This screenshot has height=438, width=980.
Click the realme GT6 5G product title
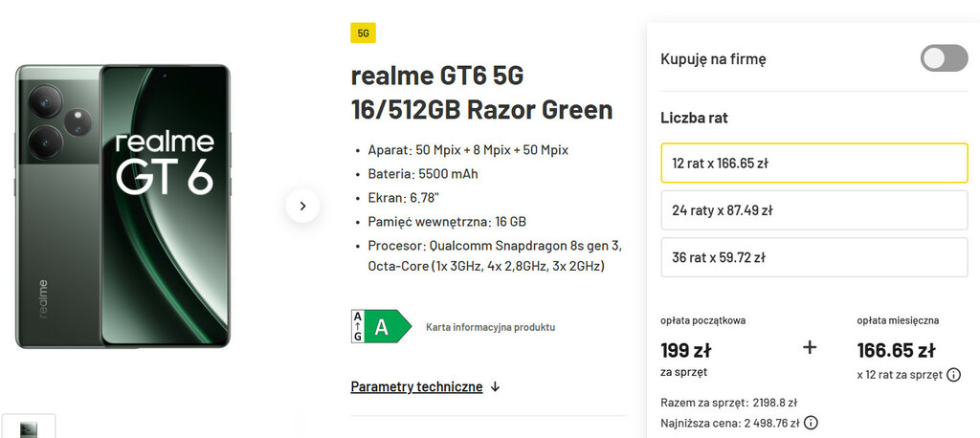click(x=481, y=93)
